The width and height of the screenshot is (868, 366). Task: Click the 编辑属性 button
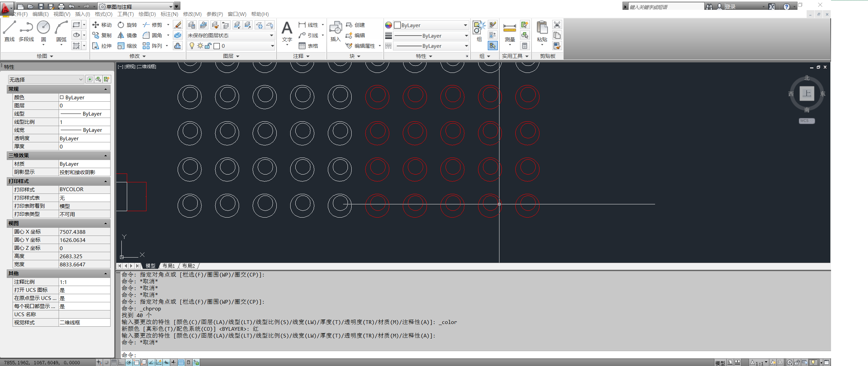point(360,46)
